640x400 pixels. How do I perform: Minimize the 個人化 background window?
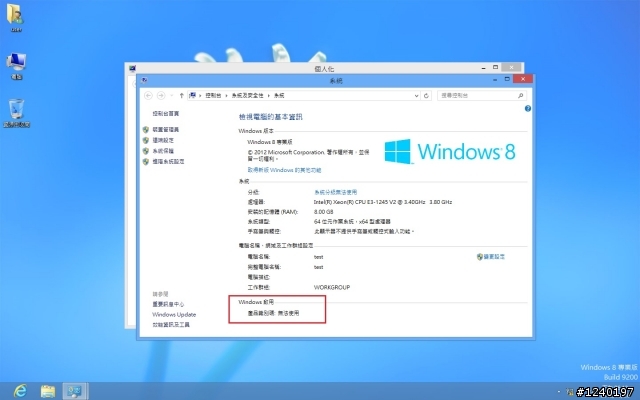pyautogui.click(x=484, y=68)
